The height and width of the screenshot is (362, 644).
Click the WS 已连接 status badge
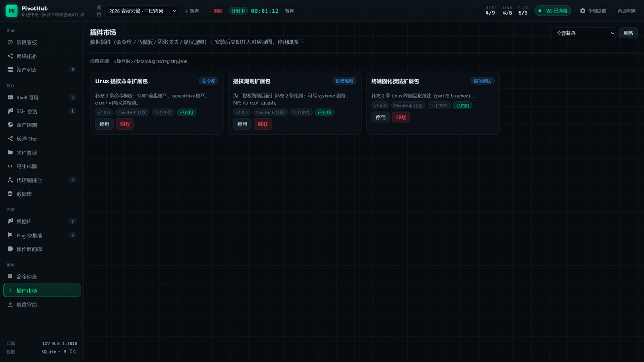click(553, 11)
